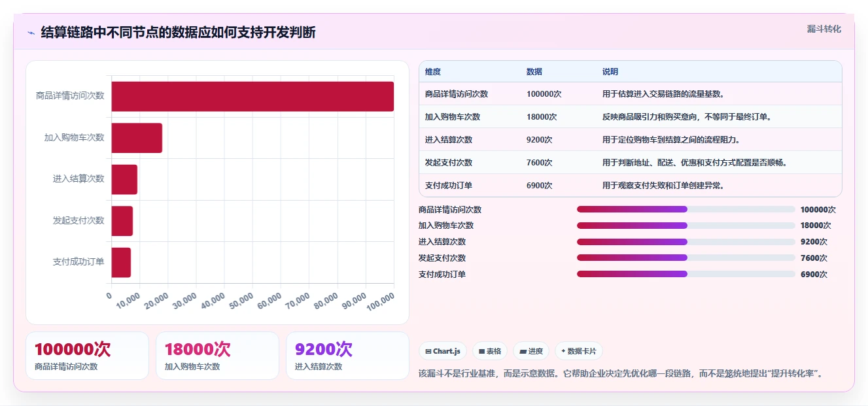The width and height of the screenshot is (868, 406).
Task: Click the 数据 table column header
Action: pyautogui.click(x=534, y=72)
